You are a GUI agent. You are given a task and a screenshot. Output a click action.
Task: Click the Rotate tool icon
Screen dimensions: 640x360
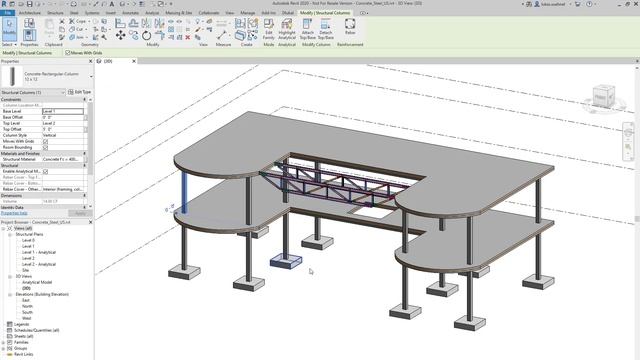(x=147, y=36)
